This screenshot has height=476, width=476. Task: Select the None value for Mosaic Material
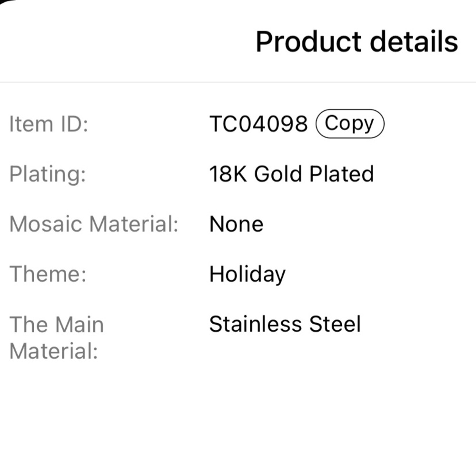coord(236,224)
